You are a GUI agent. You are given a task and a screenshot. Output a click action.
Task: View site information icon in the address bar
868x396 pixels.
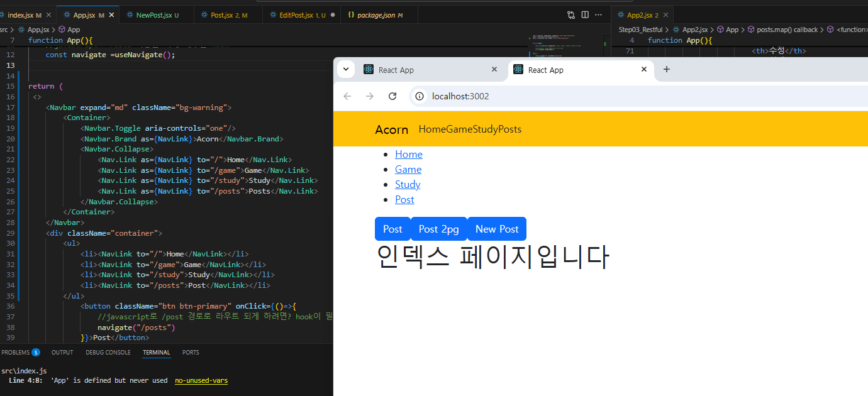click(x=420, y=96)
